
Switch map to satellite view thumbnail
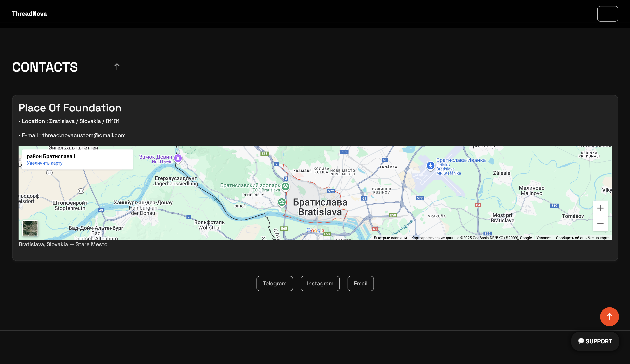click(x=30, y=228)
